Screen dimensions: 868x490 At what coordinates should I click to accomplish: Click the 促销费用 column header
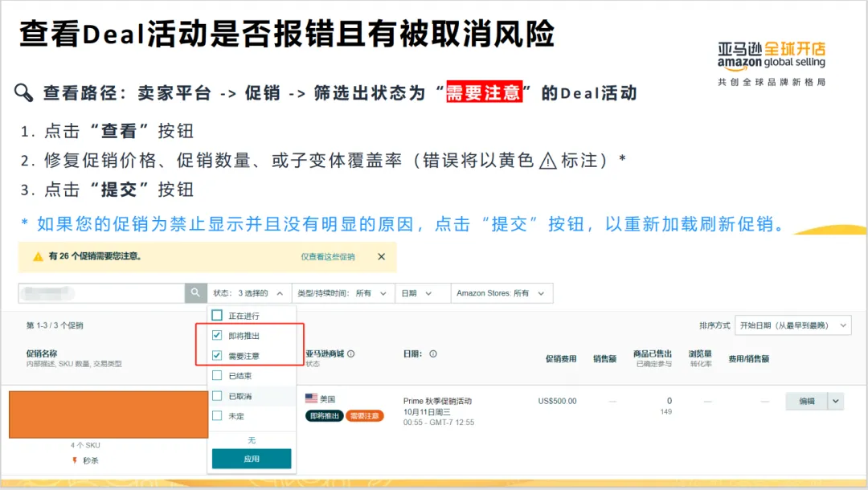pyautogui.click(x=561, y=358)
